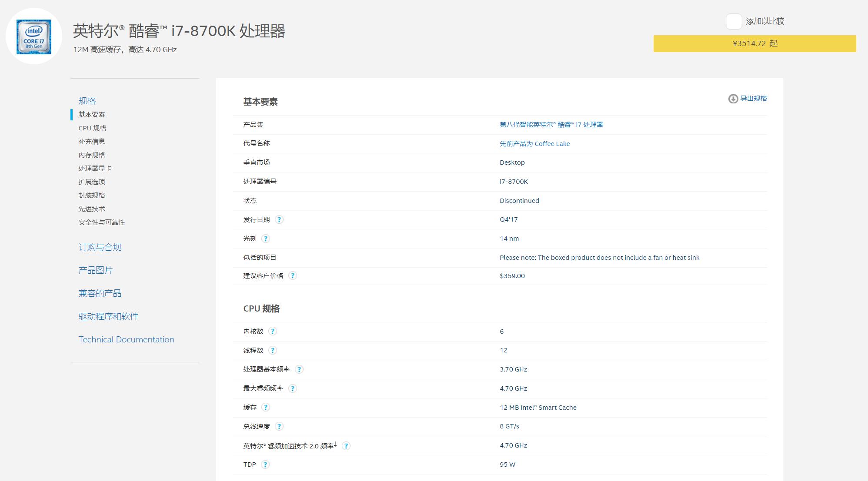Click the Q4'17 launch date value
The width and height of the screenshot is (868, 481).
[509, 219]
